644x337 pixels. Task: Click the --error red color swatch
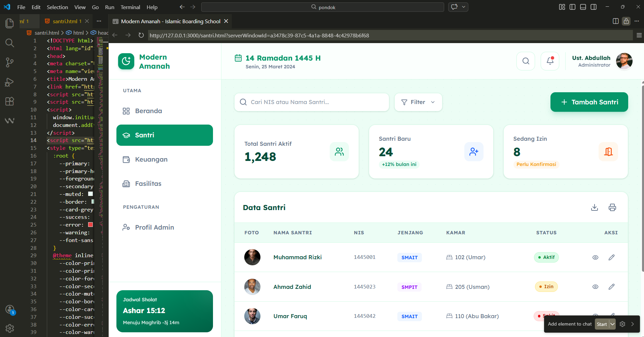pyautogui.click(x=91, y=225)
